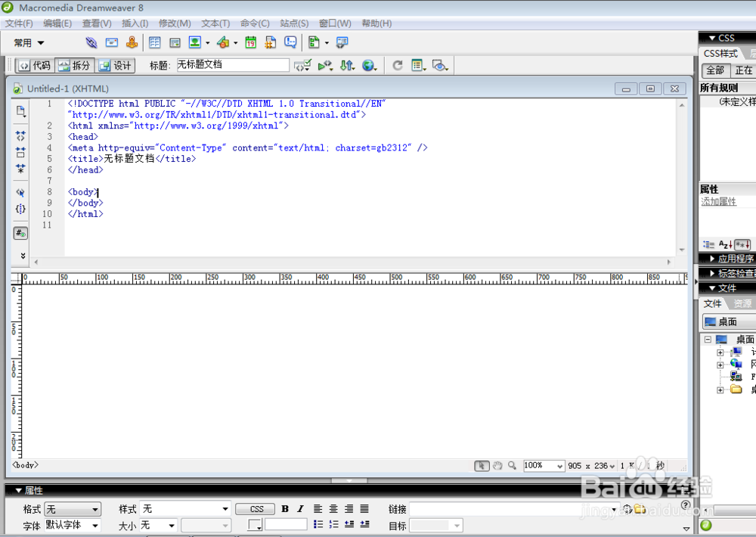
Task: Open the View Options icon
Action: 418,65
